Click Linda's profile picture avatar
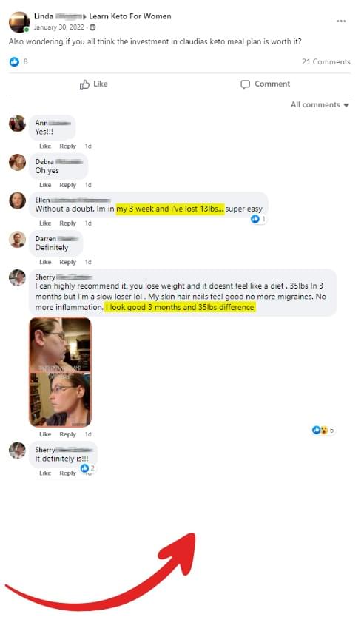 pyautogui.click(x=19, y=22)
